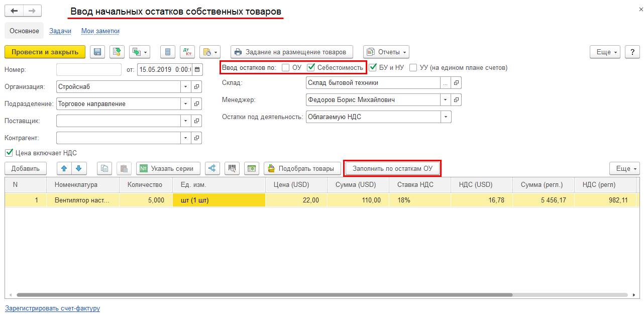Go back with the left arrow button
The height and width of the screenshot is (315, 644).
(14, 11)
